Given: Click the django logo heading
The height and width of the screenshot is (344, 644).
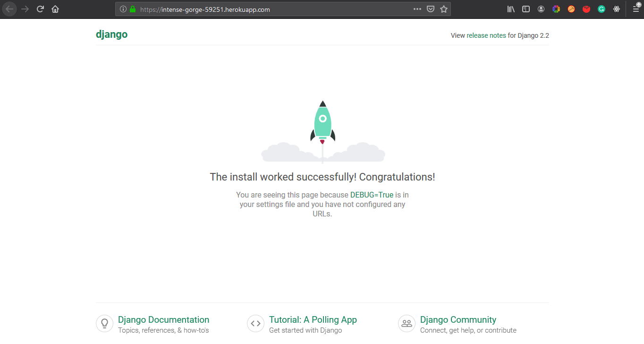Looking at the screenshot, I should [111, 34].
